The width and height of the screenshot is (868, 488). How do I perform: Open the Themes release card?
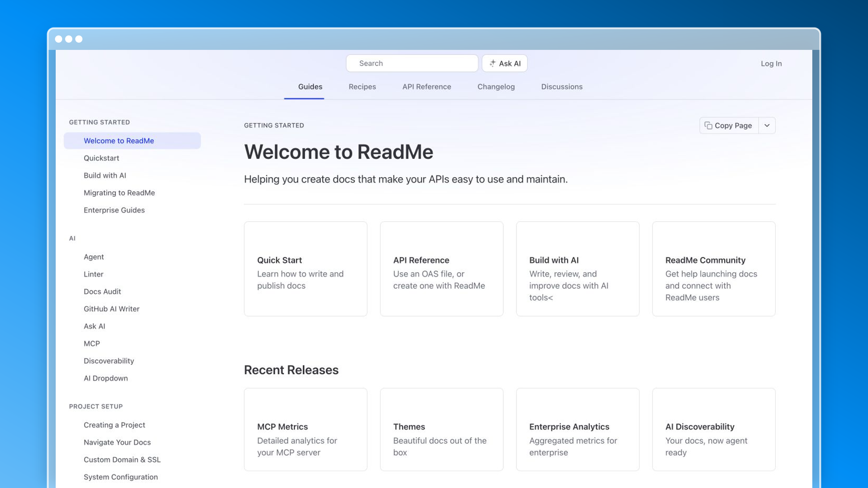pos(442,429)
